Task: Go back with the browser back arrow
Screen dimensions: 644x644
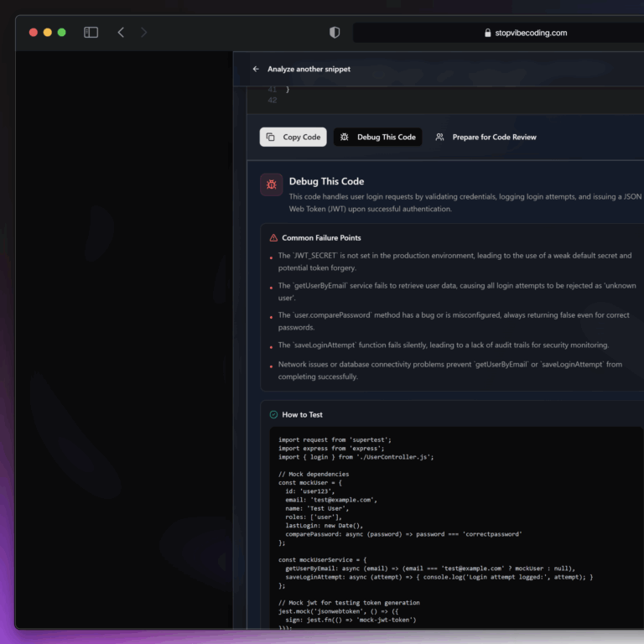Action: coord(121,33)
